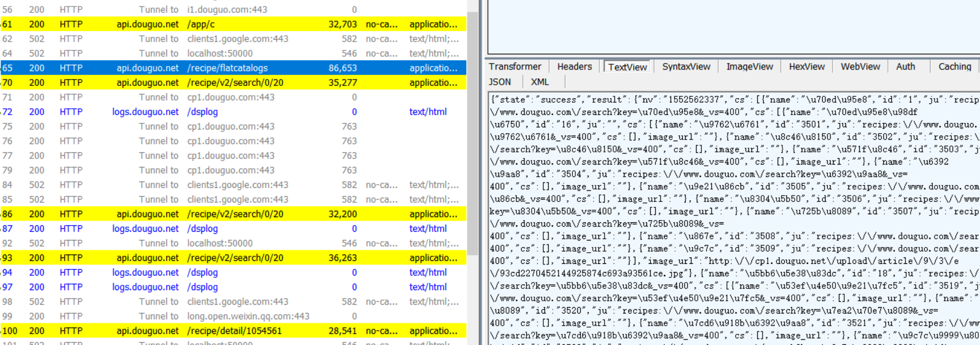The height and width of the screenshot is (345, 980).
Task: Open the ImageView tab
Action: 749,67
